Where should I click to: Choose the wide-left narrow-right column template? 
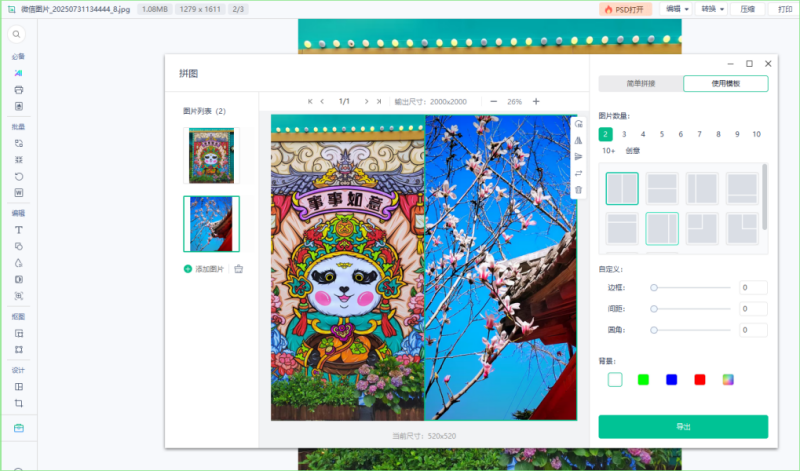(x=662, y=229)
